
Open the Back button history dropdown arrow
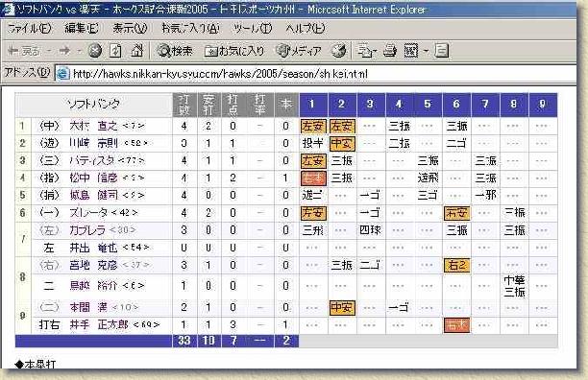tap(49, 51)
